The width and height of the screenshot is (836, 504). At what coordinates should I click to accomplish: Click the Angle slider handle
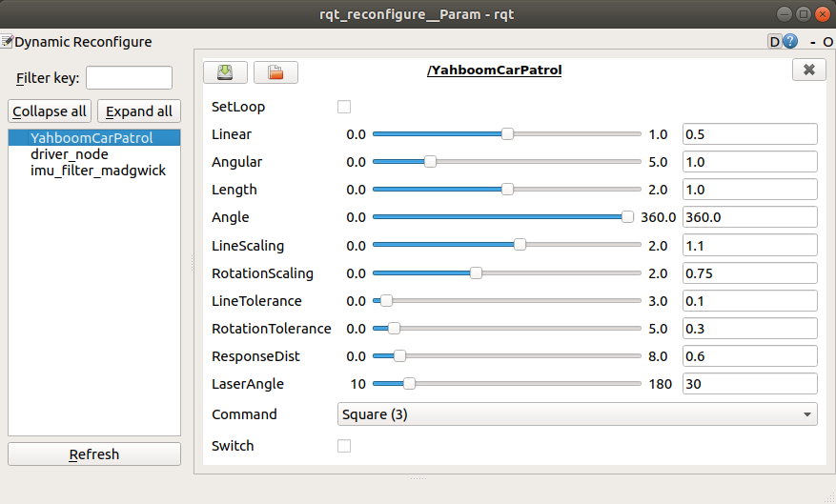pos(627,217)
